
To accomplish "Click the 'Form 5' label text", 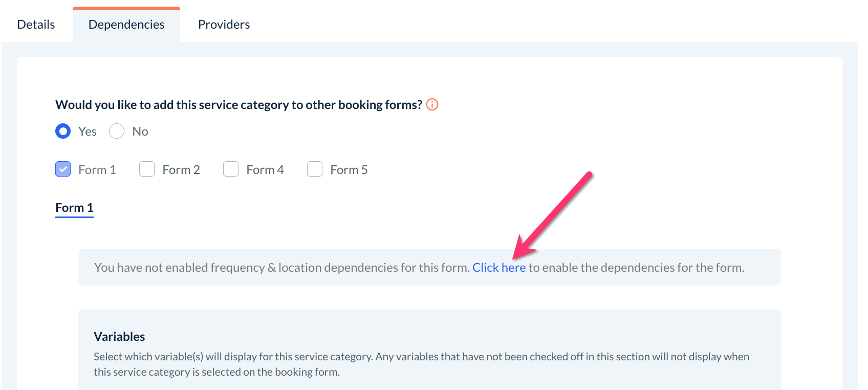I will click(x=349, y=170).
